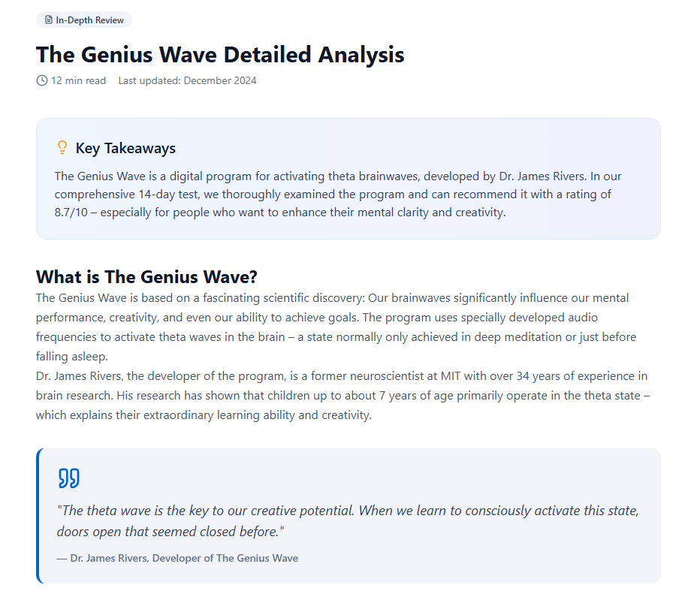Click the "8.7/10" rating in Key Takeaways
This screenshot has height=609, width=700.
pyautogui.click(x=70, y=212)
